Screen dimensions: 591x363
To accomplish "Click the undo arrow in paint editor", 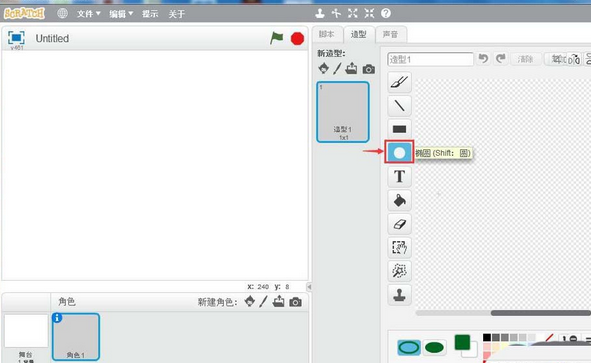I will point(483,59).
